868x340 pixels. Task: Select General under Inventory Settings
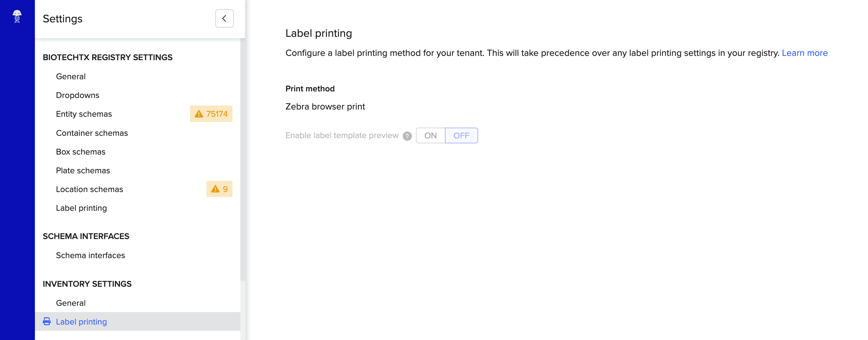[x=70, y=303]
